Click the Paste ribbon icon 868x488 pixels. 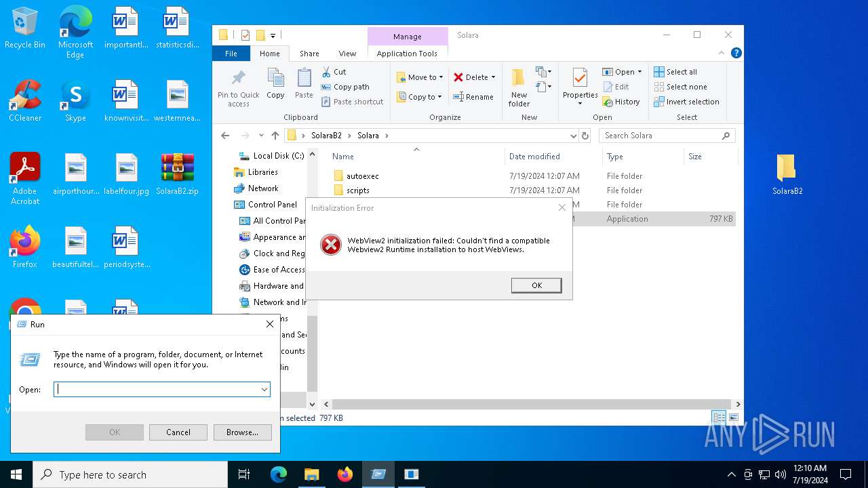[x=304, y=83]
